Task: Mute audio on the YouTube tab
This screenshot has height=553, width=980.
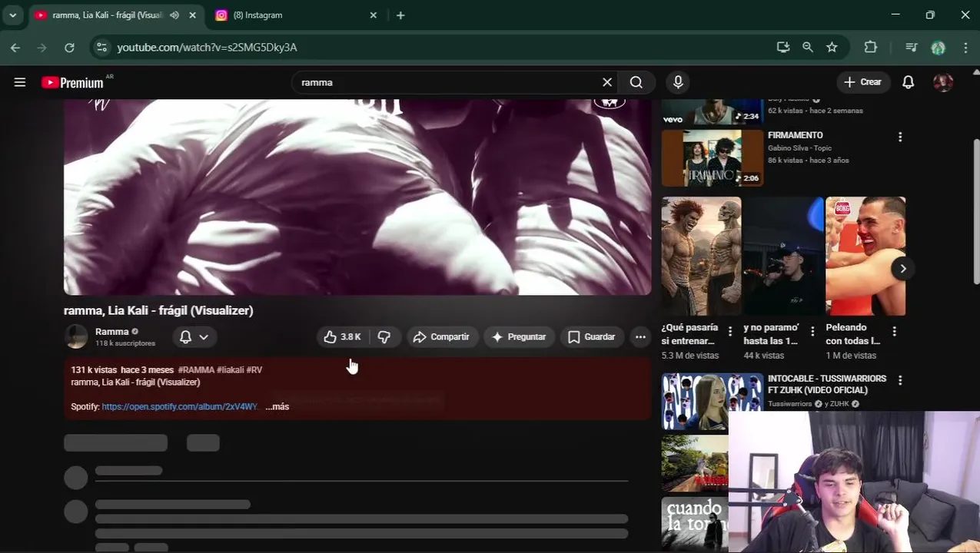Action: pyautogui.click(x=174, y=15)
